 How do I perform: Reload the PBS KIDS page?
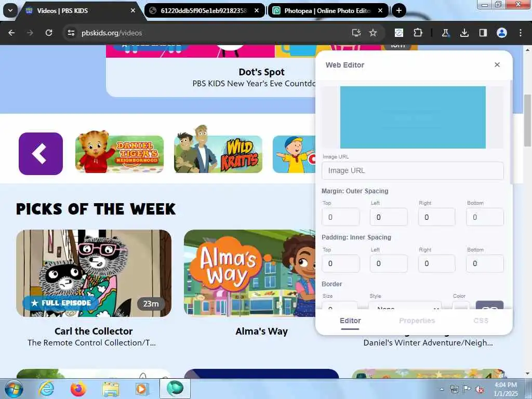(x=49, y=33)
